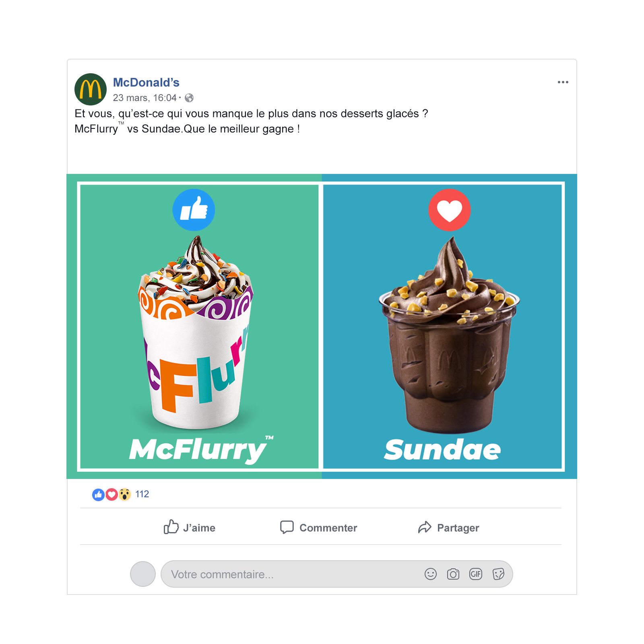This screenshot has height=644, width=644.
Task: Click the J'aime like button
Action: coord(189,527)
